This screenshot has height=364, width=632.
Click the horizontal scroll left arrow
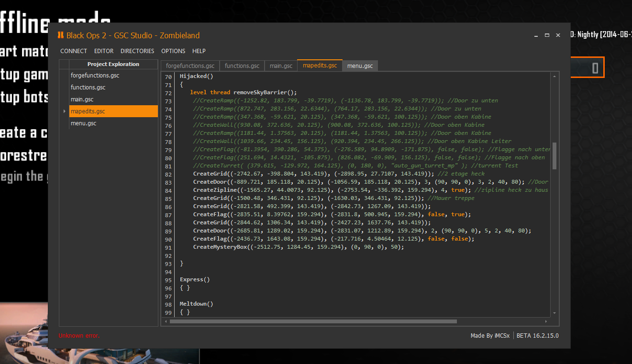click(166, 321)
